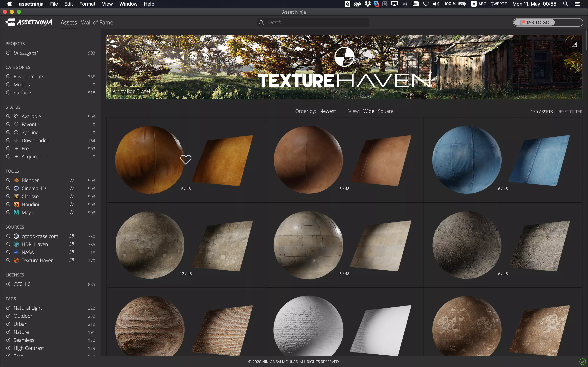Click the Texture Haven refresh sync icon

(x=71, y=260)
